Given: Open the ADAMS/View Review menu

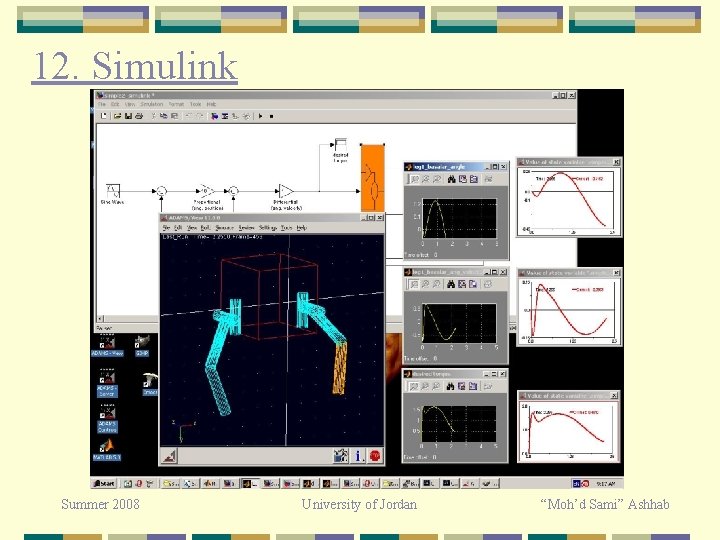Looking at the screenshot, I should point(247,227).
